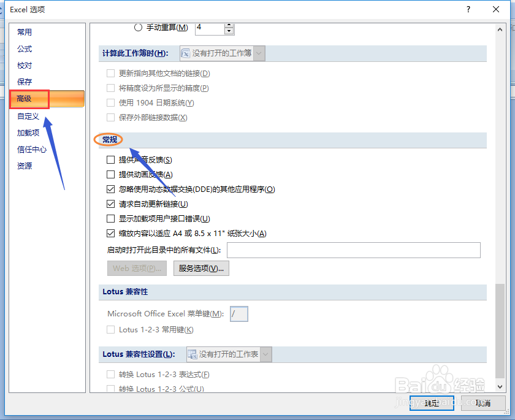
Task: Uncheck 请求自动更新链接 option
Action: pyautogui.click(x=111, y=204)
